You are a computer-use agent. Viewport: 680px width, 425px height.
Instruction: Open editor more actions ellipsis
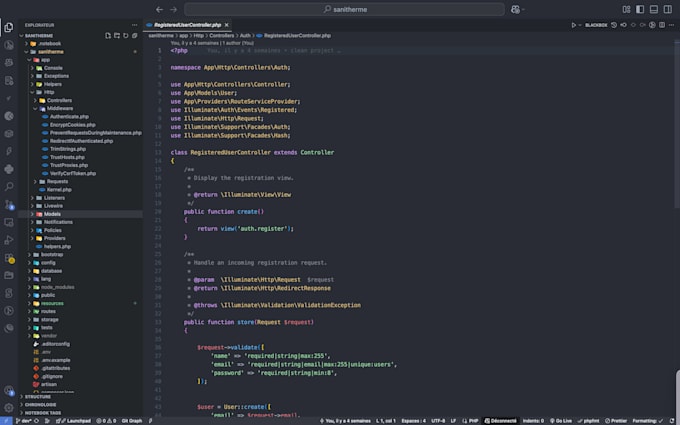tap(671, 25)
